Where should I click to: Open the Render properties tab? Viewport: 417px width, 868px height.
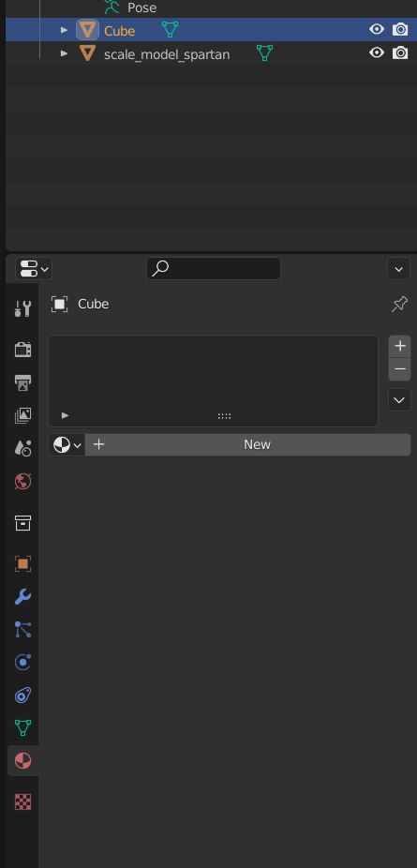click(22, 349)
